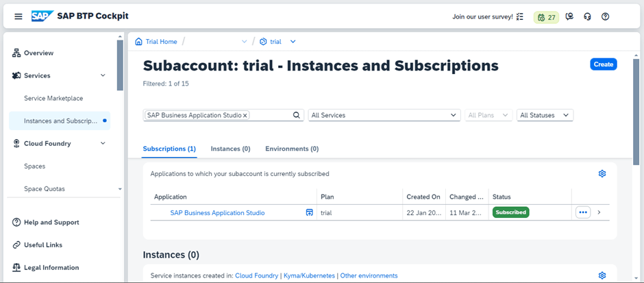Click the Overview sidebar icon

tap(16, 53)
